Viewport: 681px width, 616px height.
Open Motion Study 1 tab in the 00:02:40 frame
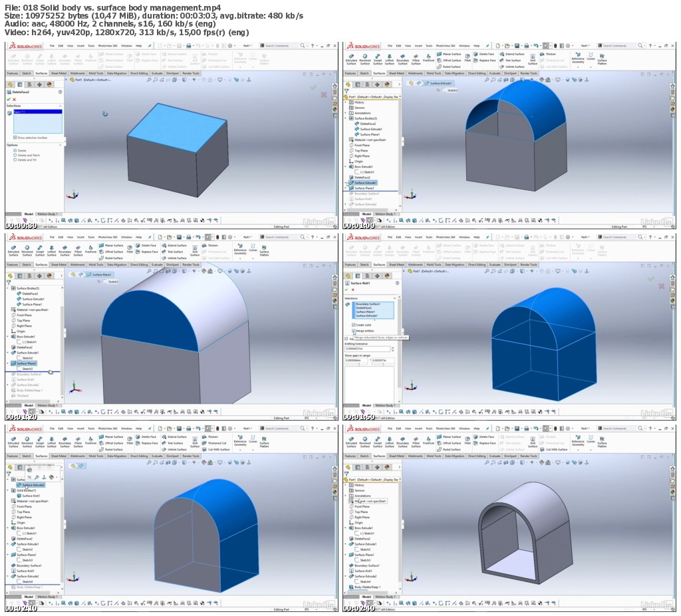coord(385,597)
